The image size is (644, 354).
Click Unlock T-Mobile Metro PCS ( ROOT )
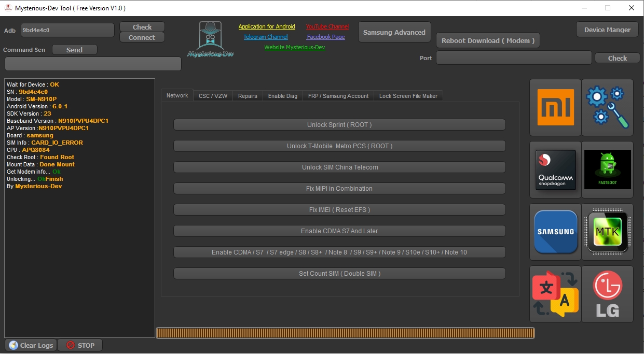click(339, 146)
